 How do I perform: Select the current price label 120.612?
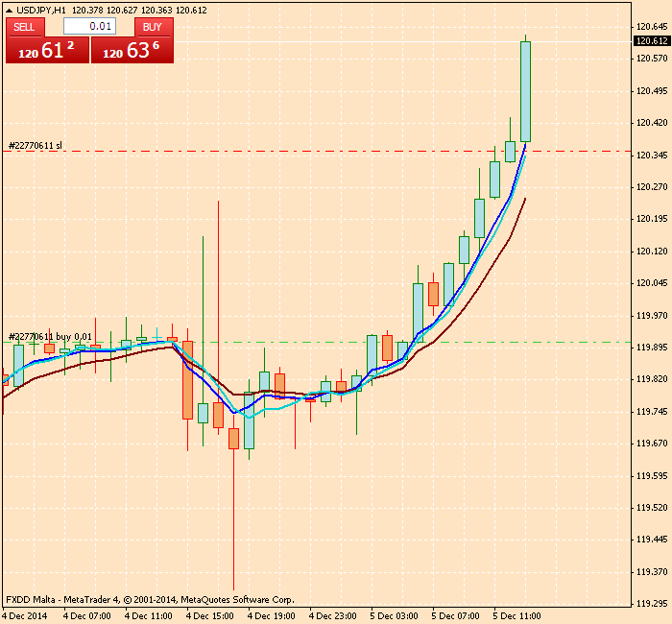pyautogui.click(x=650, y=40)
